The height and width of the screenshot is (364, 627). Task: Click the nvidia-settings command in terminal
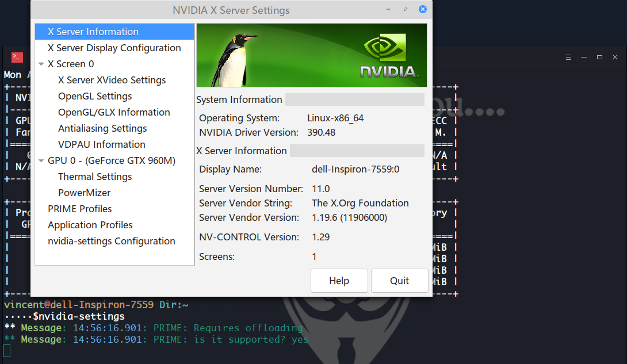(x=82, y=316)
